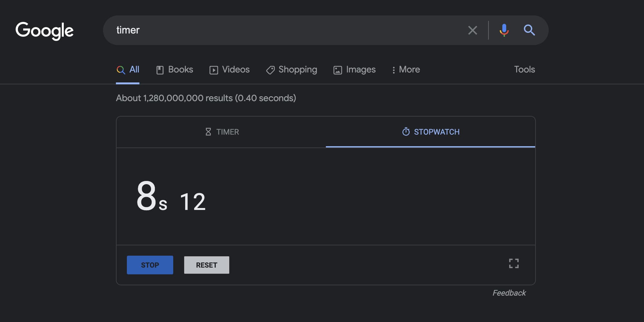Select the All results tab
Image resolution: width=644 pixels, height=322 pixels.
[128, 70]
